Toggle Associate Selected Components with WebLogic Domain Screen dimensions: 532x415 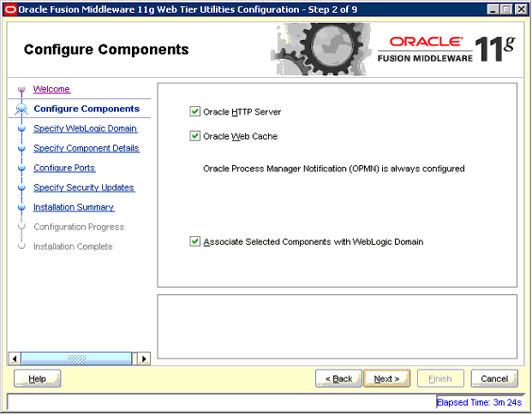click(194, 241)
